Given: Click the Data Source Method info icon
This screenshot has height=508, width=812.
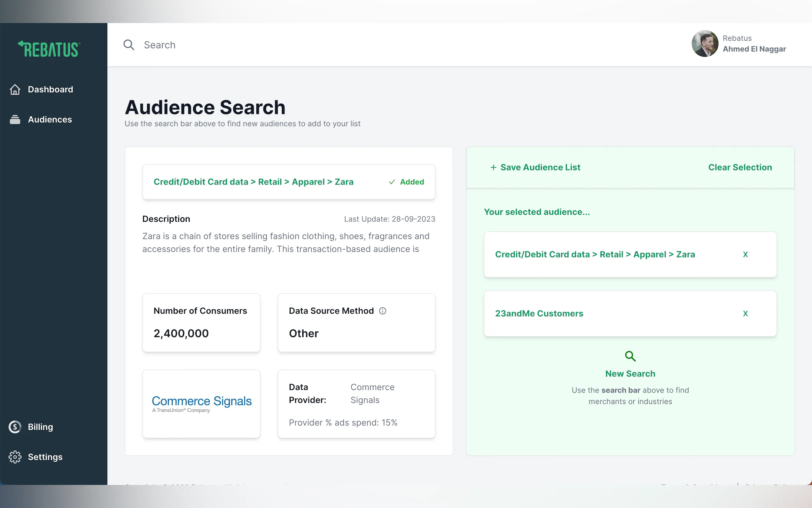Looking at the screenshot, I should coord(382,311).
